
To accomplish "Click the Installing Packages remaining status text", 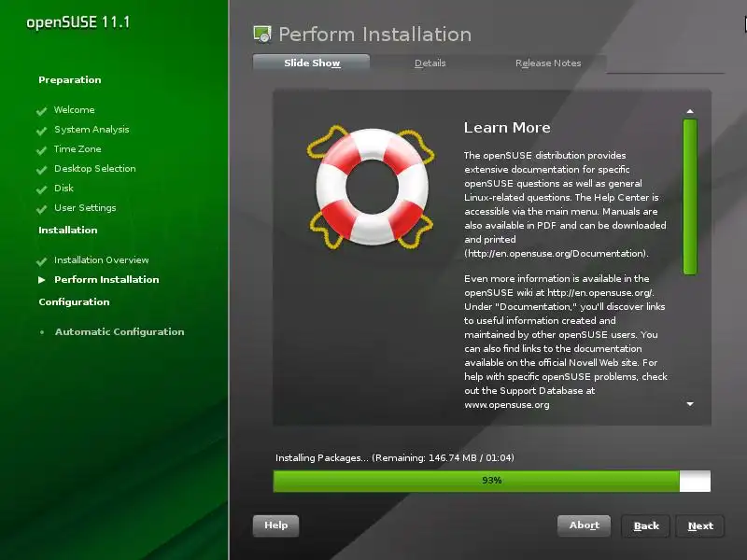I will (x=394, y=457).
